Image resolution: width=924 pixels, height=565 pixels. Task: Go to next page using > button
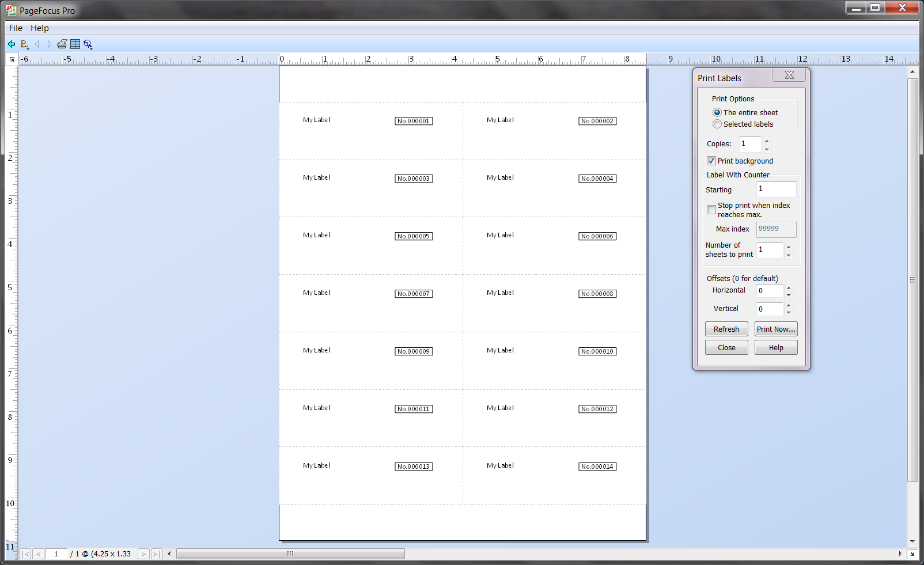click(143, 554)
